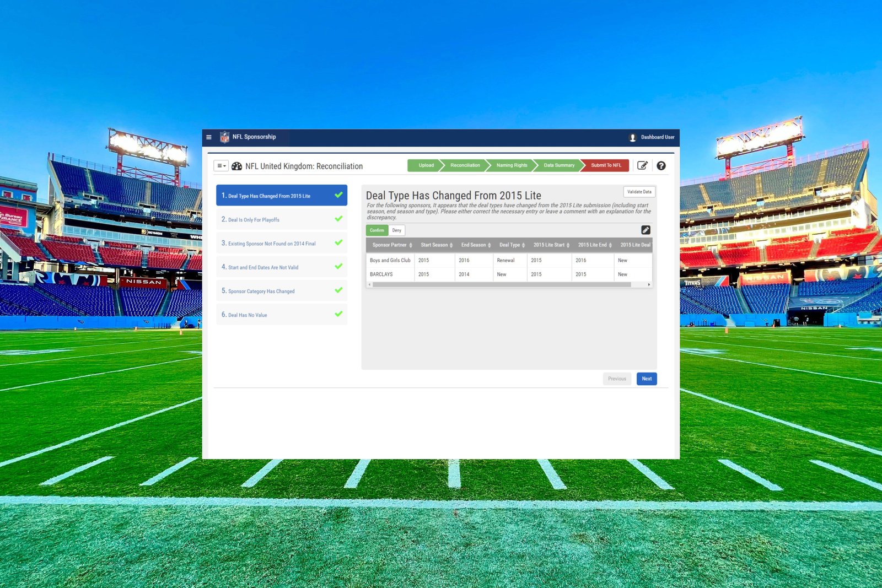The height and width of the screenshot is (588, 882).
Task: Click the pencil edit icon above the table
Action: (646, 230)
